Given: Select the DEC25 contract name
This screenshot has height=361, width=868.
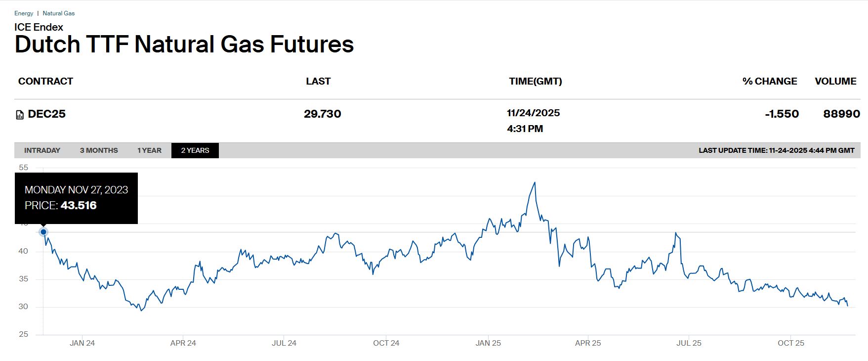Looking at the screenshot, I should [x=47, y=114].
